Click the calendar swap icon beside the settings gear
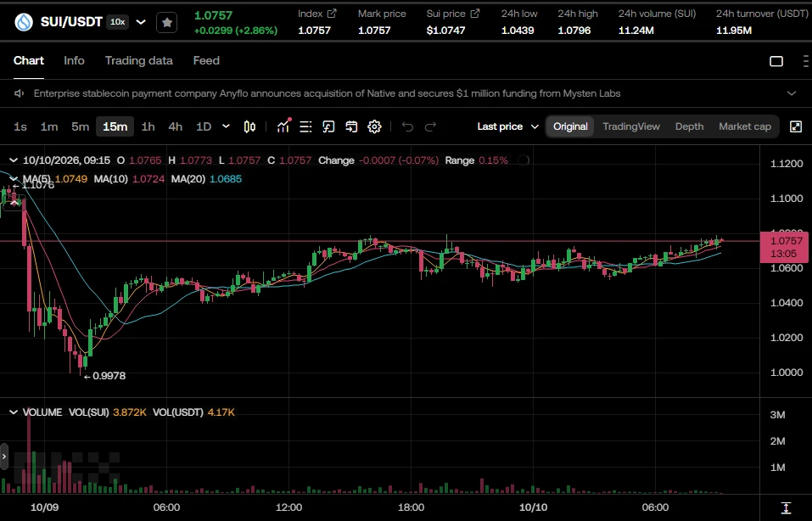Screen dimensions: 812x521 click(351, 126)
